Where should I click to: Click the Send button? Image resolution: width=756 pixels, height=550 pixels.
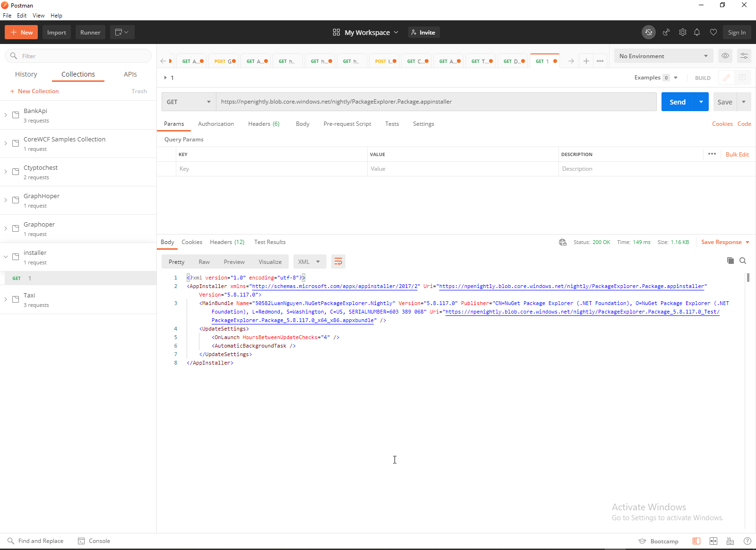coord(678,102)
